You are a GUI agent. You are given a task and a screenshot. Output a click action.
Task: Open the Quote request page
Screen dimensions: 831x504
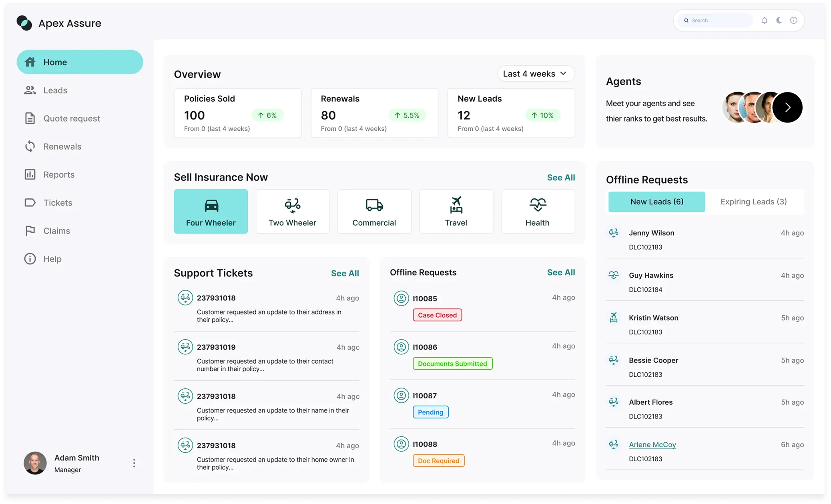pyautogui.click(x=71, y=118)
